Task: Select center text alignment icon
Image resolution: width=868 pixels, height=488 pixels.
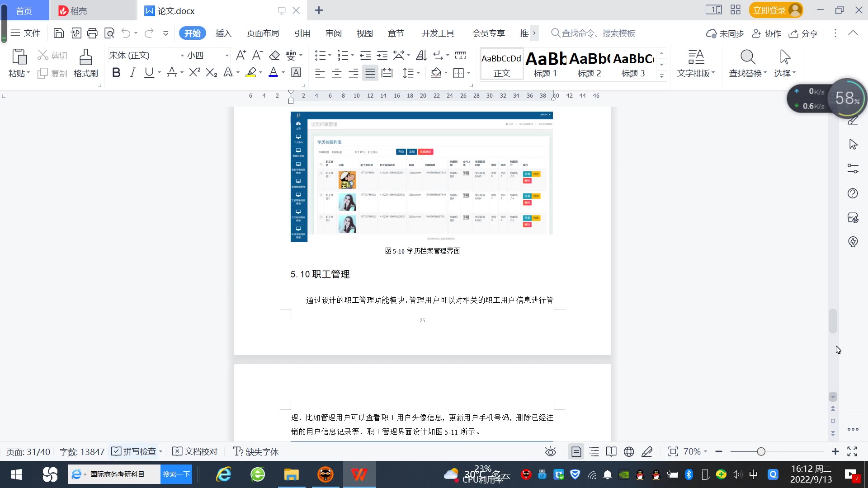Action: click(336, 73)
